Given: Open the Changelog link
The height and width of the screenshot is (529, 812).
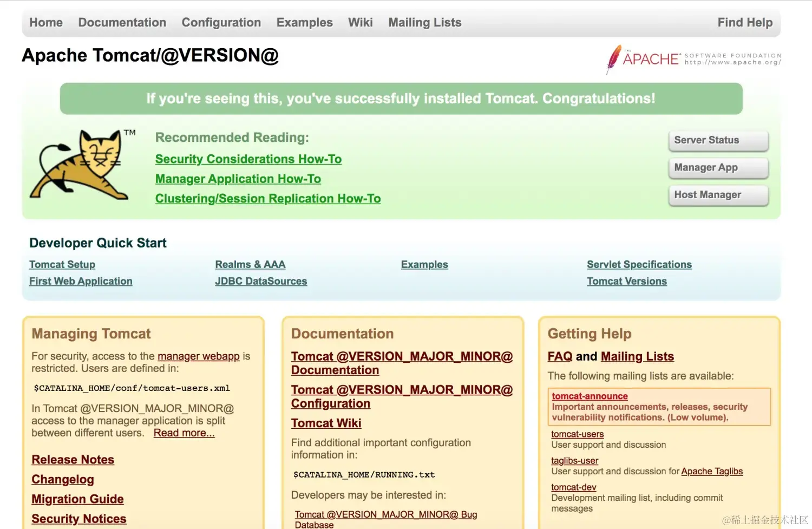Looking at the screenshot, I should [63, 480].
